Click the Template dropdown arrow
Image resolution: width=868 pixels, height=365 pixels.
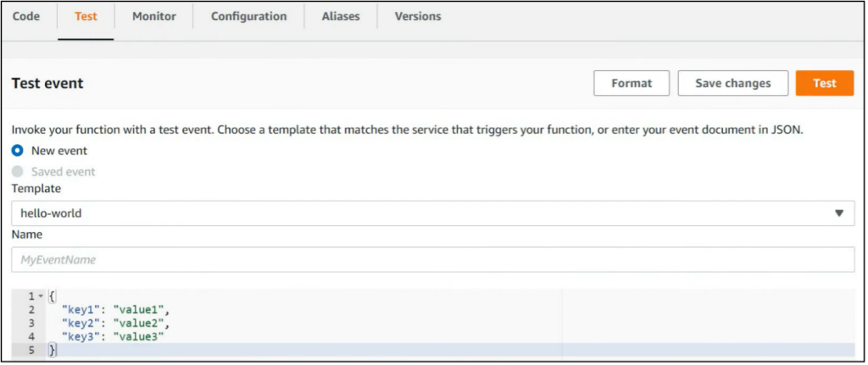839,213
